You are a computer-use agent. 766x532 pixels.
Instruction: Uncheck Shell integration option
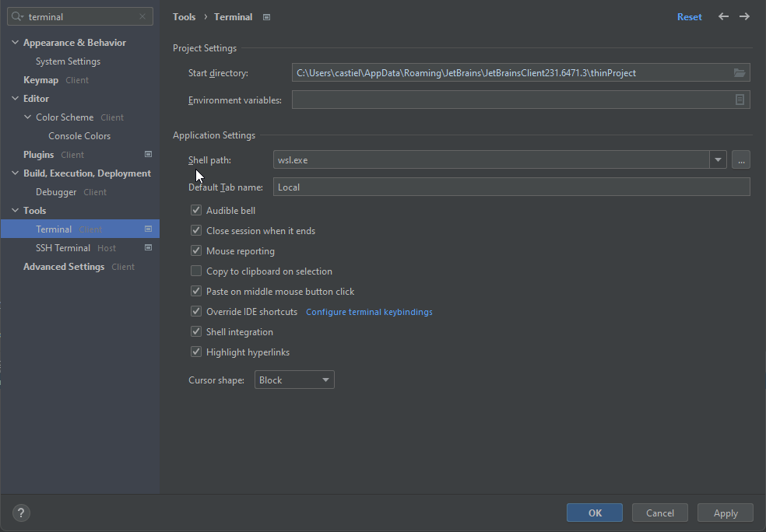pyautogui.click(x=196, y=332)
